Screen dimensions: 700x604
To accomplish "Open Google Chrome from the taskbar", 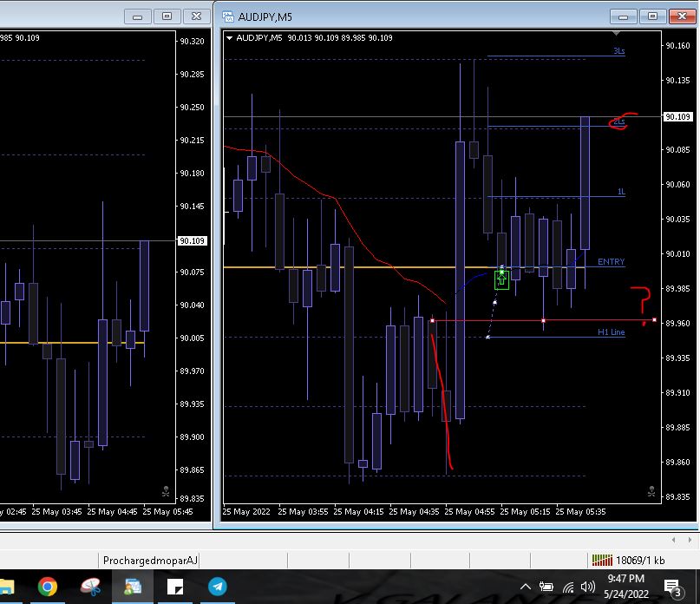I will [47, 588].
